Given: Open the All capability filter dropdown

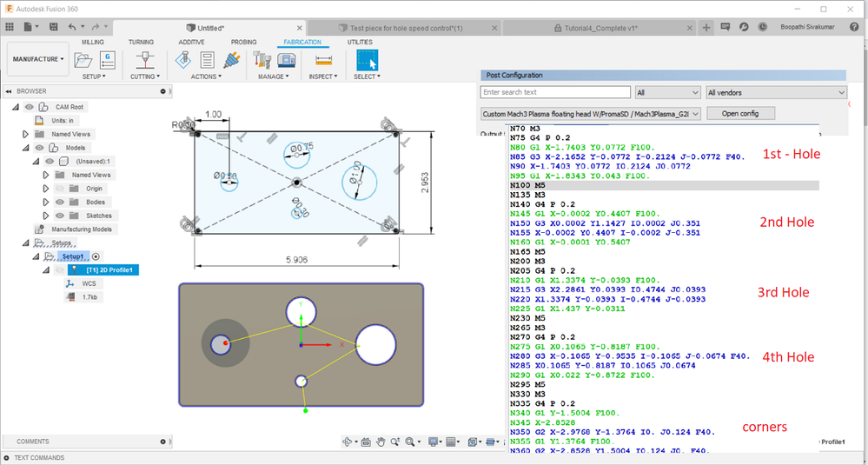Looking at the screenshot, I should tap(668, 92).
